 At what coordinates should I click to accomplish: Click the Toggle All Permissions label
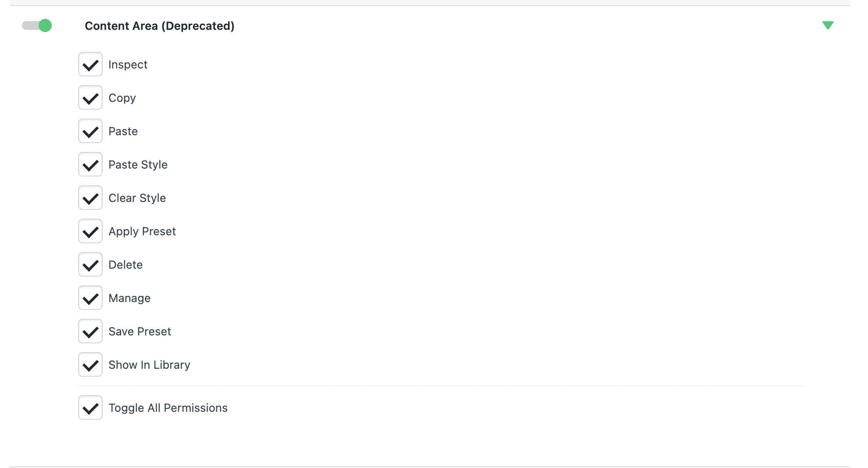(x=168, y=408)
